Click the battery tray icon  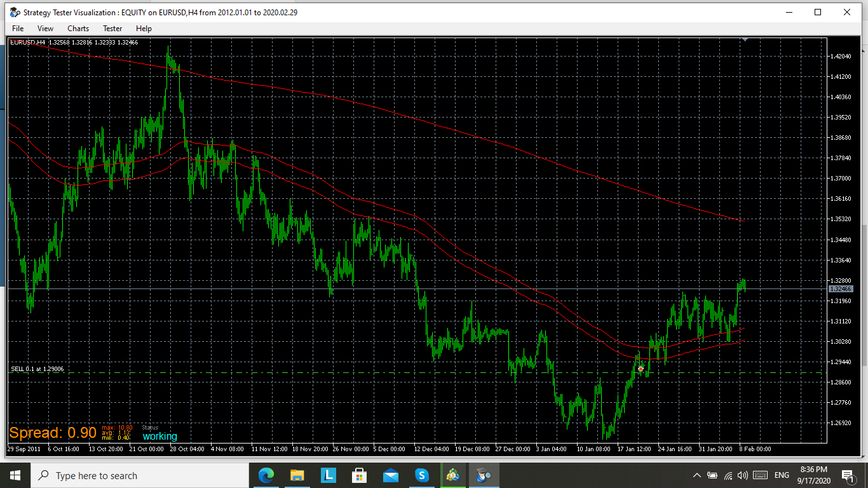coord(712,475)
